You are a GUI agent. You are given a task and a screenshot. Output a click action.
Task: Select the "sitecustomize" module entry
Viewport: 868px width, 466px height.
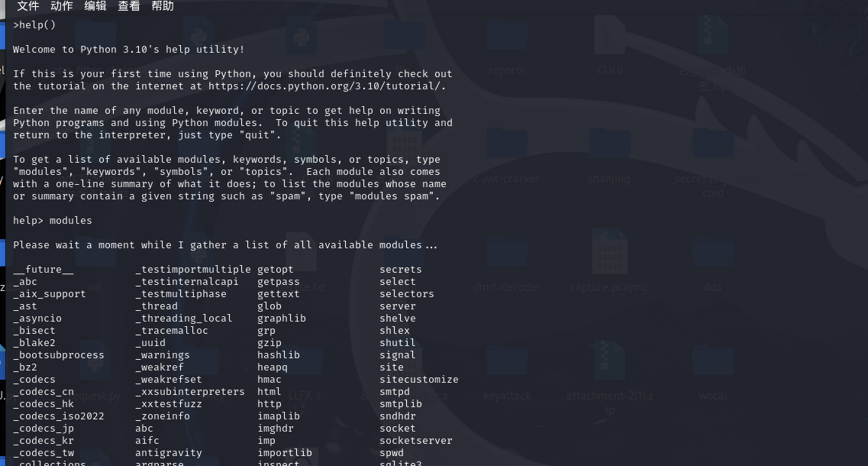[419, 379]
